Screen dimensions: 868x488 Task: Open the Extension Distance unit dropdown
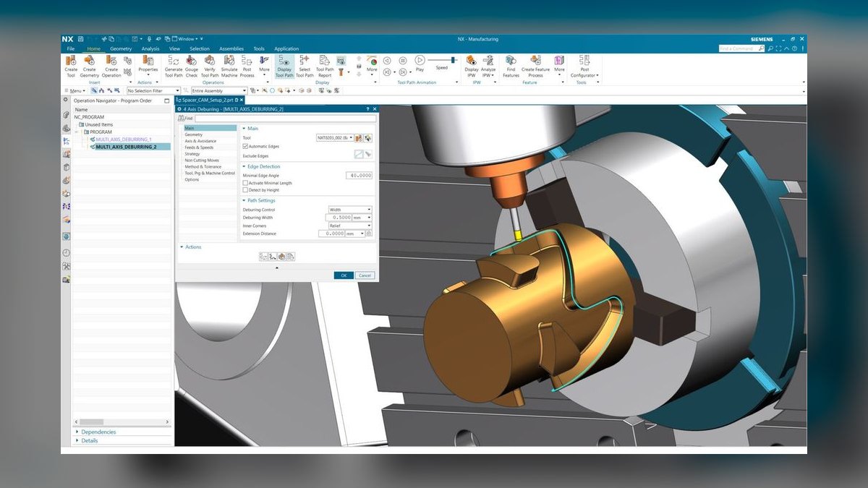point(355,234)
